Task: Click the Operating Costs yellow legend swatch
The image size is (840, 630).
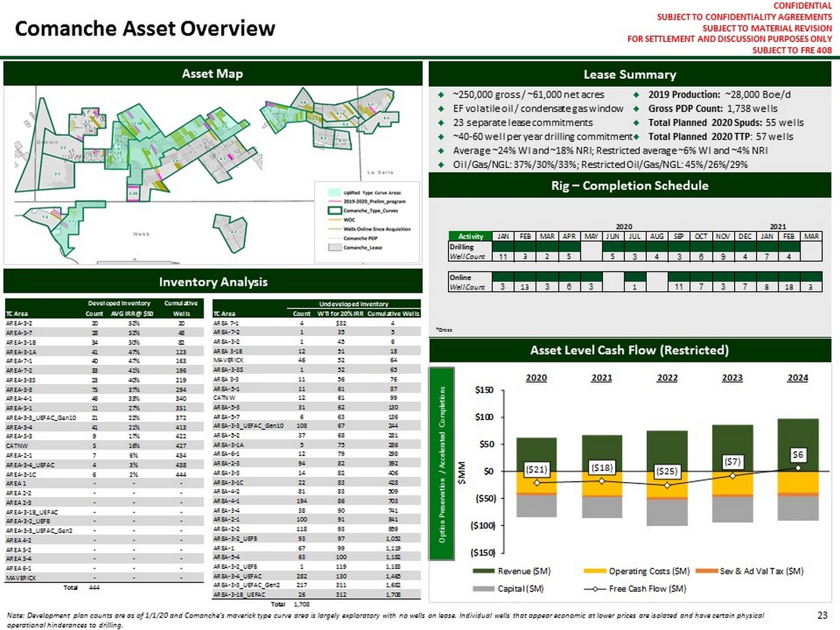Action: pos(594,571)
